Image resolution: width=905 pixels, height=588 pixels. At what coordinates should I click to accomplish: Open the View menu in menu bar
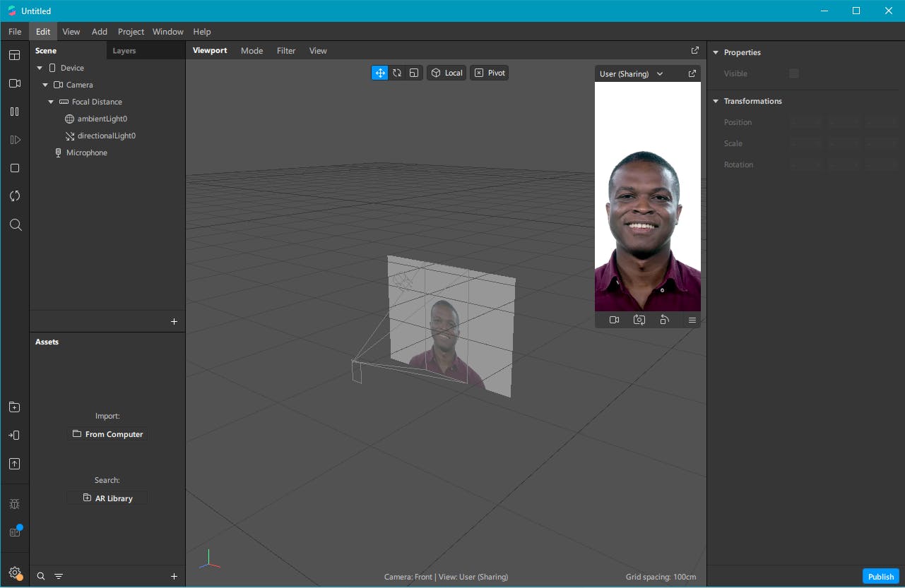coord(71,32)
